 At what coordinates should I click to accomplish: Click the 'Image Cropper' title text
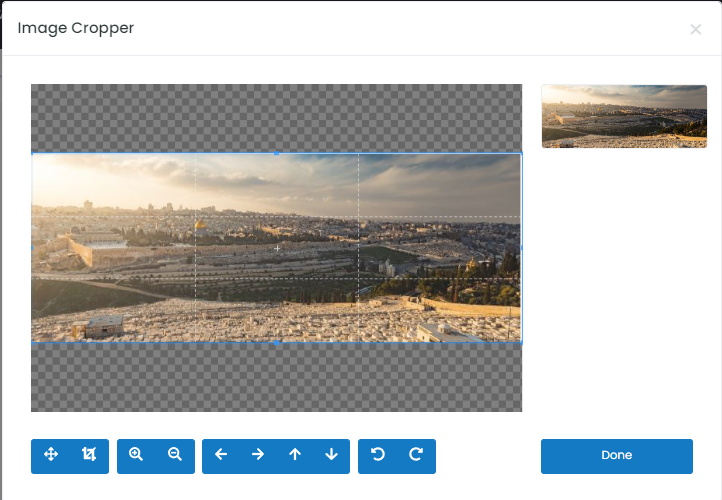coord(76,28)
